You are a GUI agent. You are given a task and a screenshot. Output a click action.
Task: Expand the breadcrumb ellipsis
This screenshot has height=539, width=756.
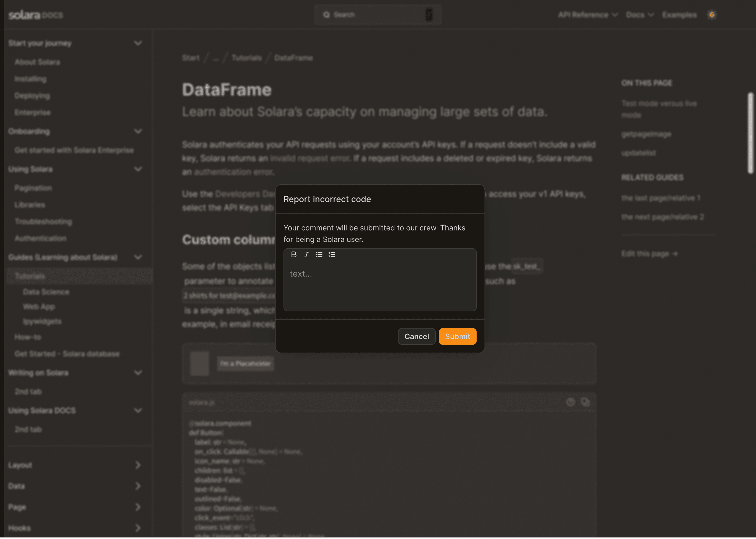216,58
